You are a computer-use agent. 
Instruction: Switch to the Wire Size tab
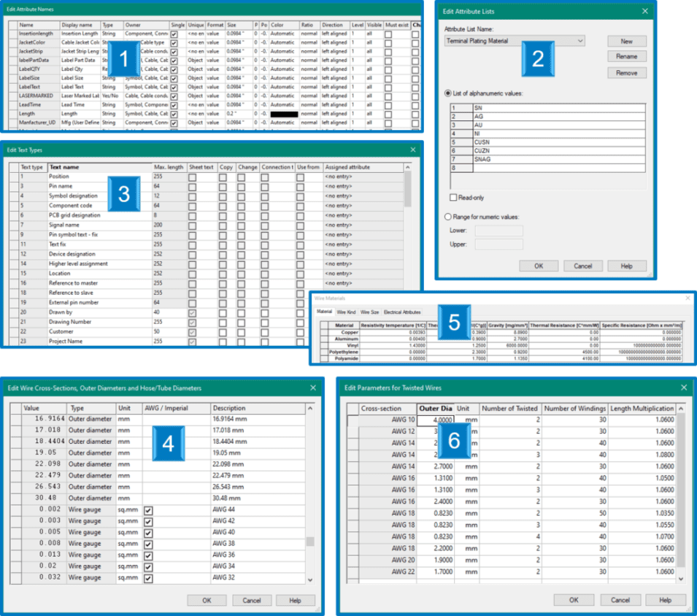pos(370,311)
